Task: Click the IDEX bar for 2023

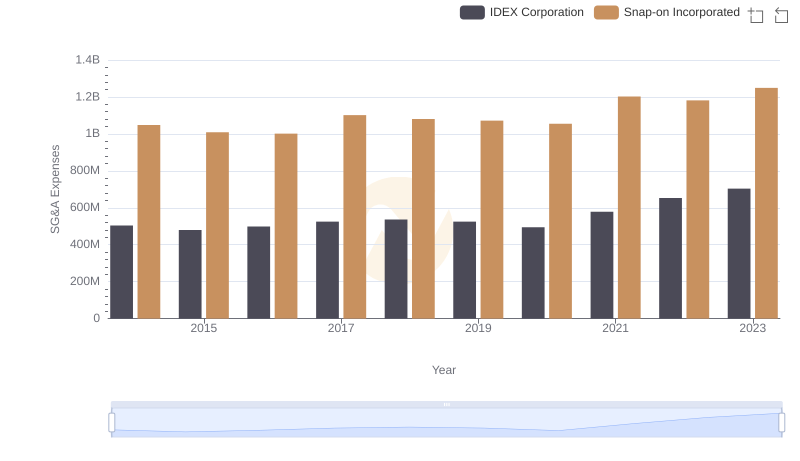Action: click(x=739, y=253)
